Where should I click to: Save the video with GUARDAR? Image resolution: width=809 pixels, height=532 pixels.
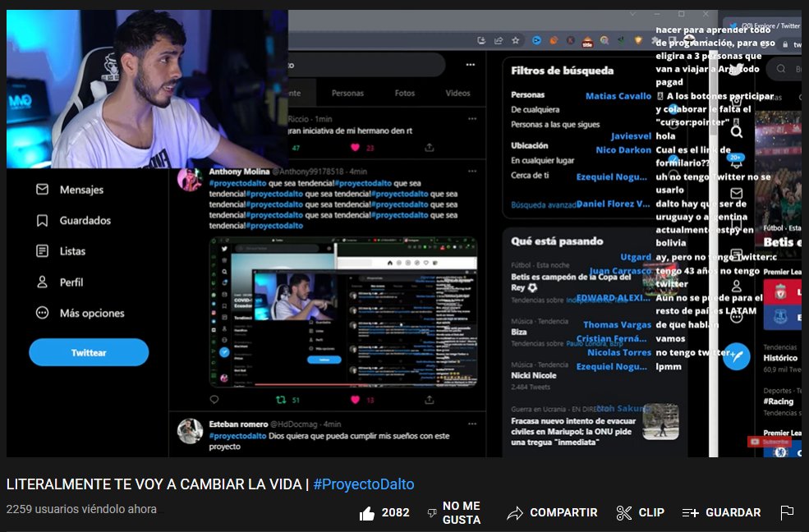point(721,513)
